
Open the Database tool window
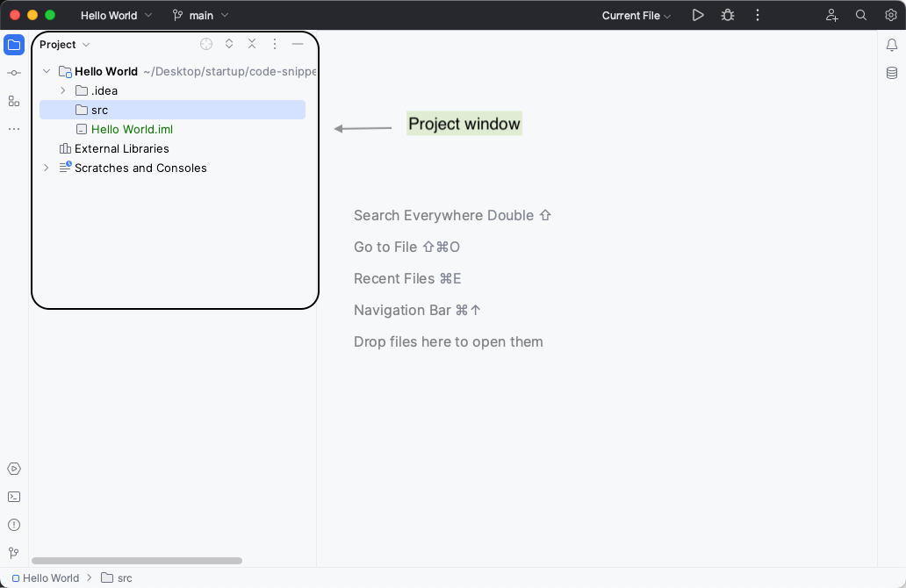891,73
